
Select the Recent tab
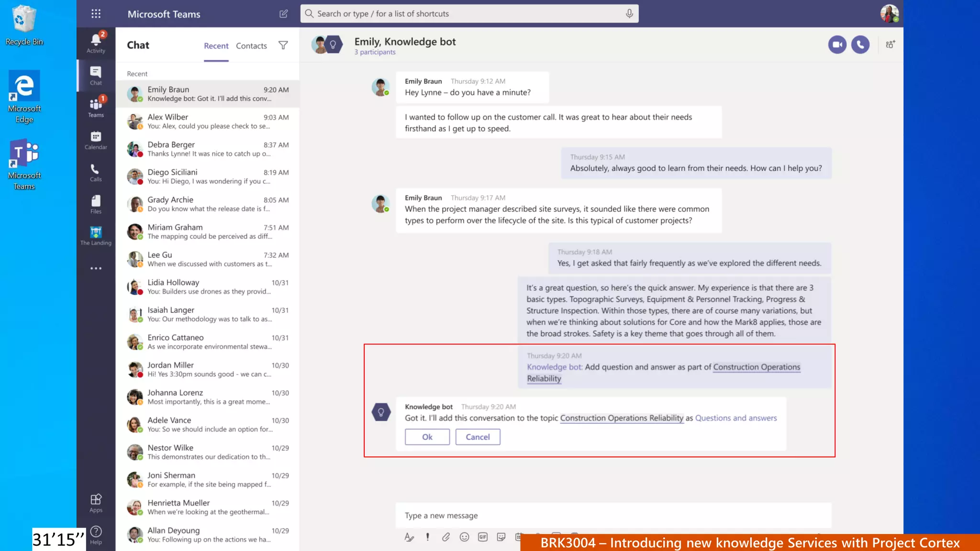pyautogui.click(x=216, y=46)
